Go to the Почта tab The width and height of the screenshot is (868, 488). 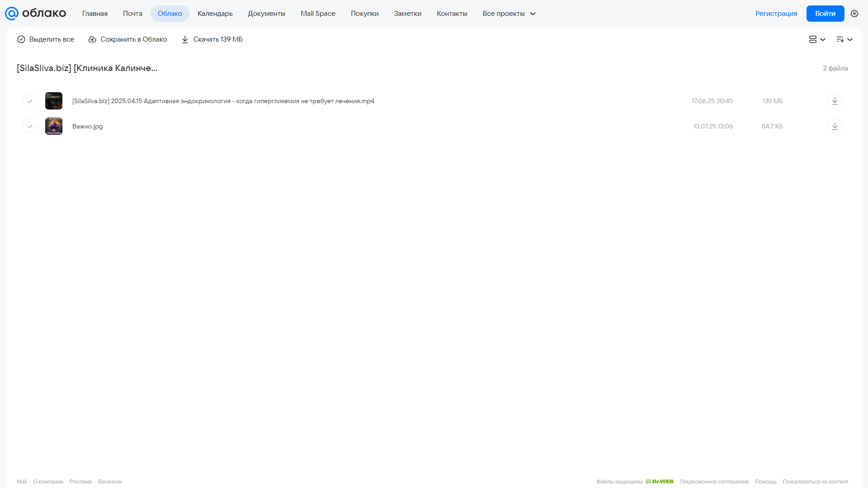pyautogui.click(x=133, y=14)
